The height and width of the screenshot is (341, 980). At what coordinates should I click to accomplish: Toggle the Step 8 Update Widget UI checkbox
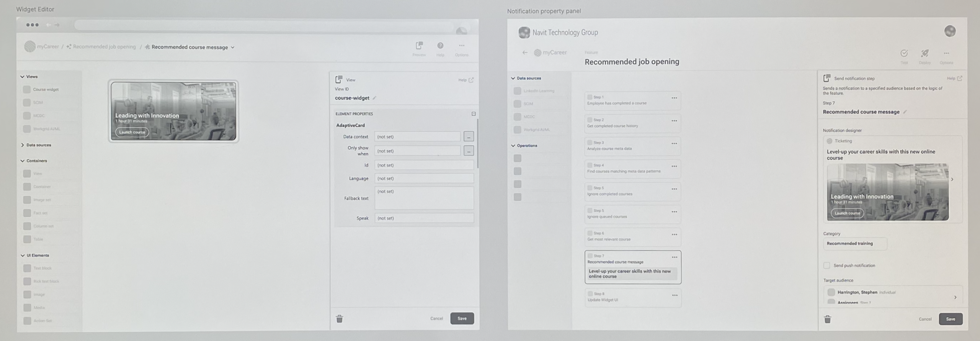[x=590, y=294]
